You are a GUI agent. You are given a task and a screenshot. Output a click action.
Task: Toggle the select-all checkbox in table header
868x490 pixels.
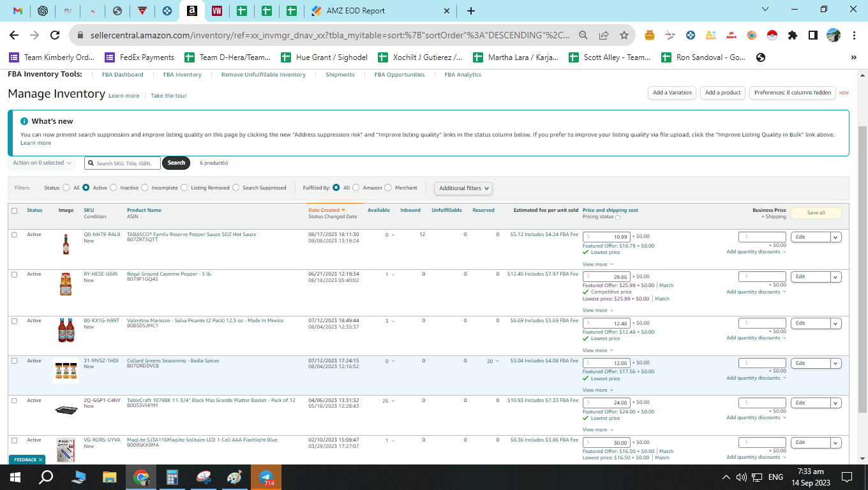(14, 211)
